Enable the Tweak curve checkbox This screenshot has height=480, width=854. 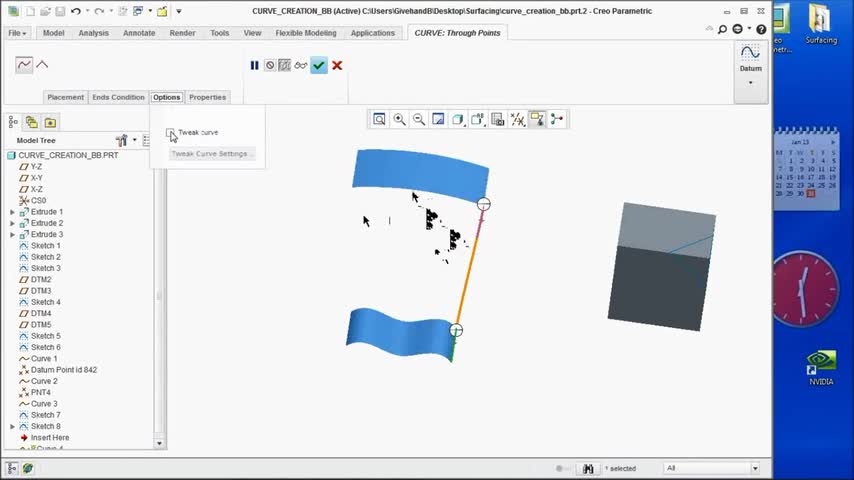click(170, 132)
